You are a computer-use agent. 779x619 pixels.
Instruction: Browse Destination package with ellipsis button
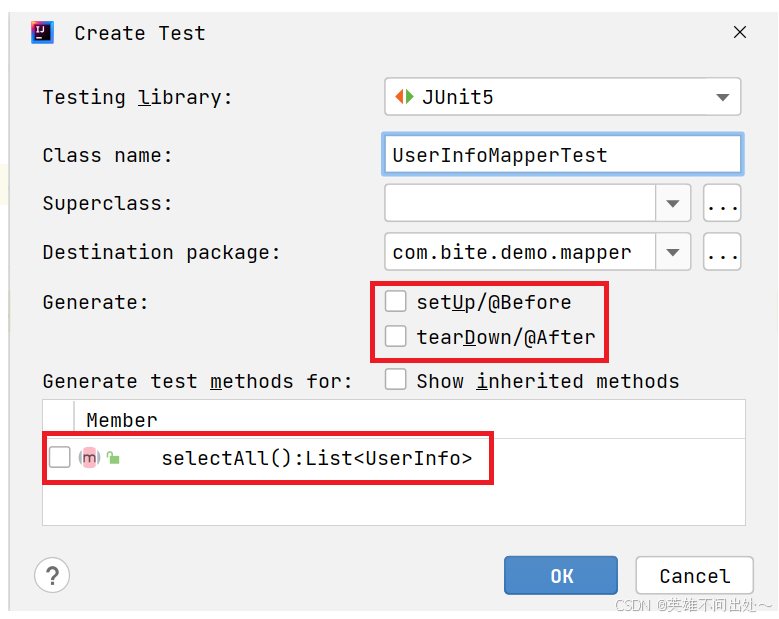point(722,252)
